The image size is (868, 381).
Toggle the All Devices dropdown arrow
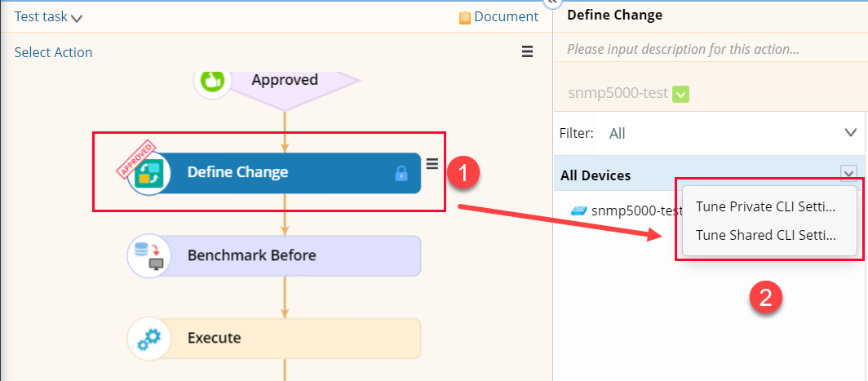(x=848, y=173)
